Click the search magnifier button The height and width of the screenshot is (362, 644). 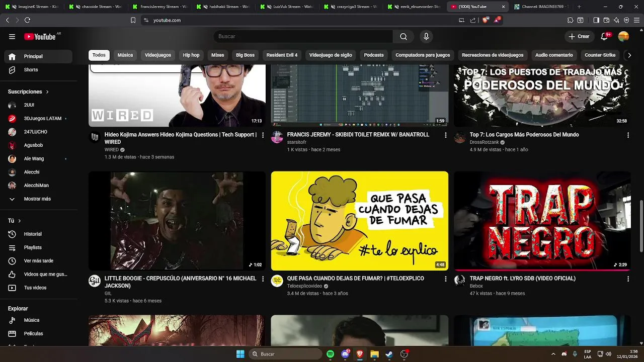pos(404,36)
